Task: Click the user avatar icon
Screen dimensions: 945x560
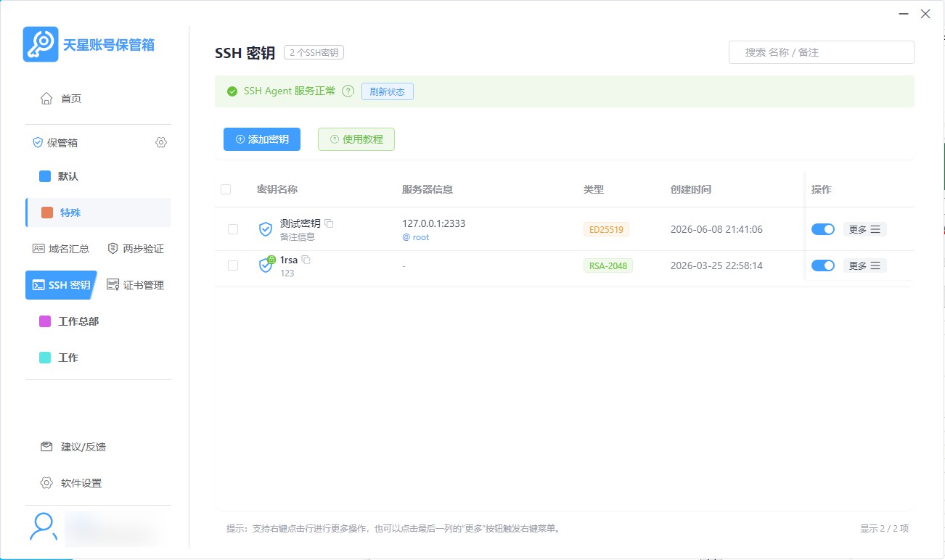Action: click(44, 527)
